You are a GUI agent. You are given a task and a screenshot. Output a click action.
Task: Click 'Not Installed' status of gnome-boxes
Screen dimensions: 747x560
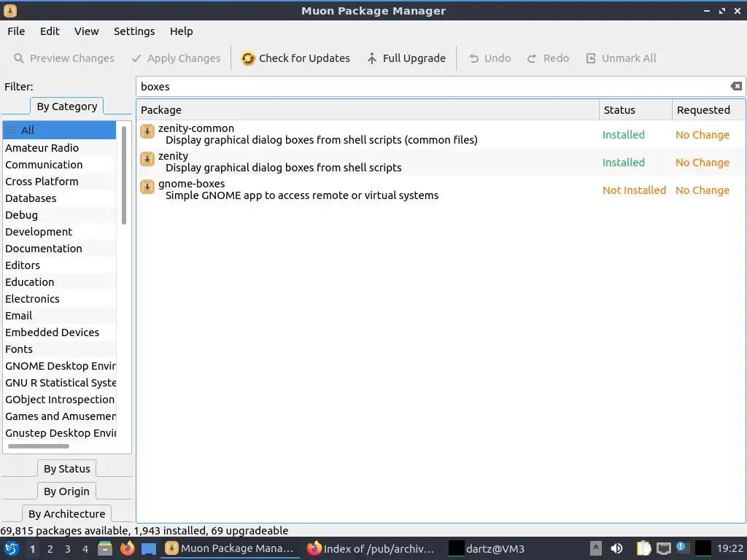[634, 190]
